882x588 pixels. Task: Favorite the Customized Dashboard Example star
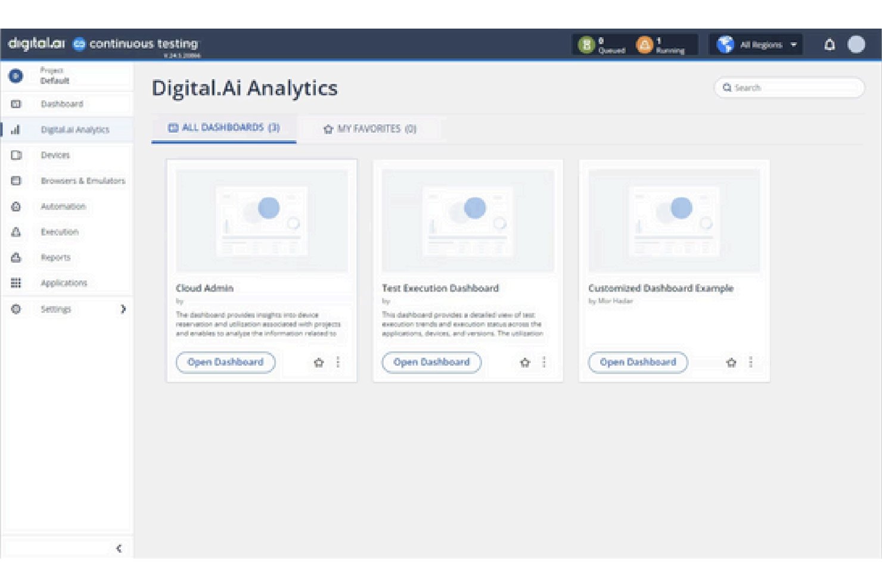tap(731, 362)
